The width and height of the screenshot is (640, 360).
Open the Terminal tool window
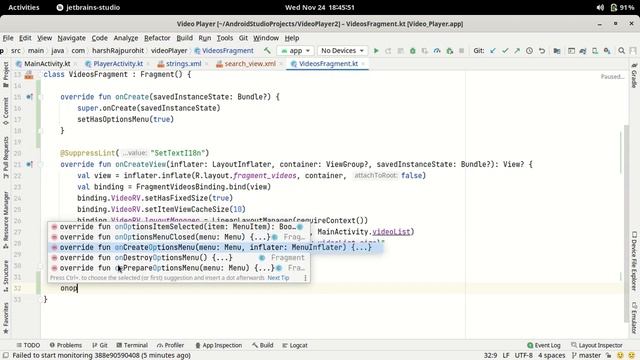pos(132,345)
